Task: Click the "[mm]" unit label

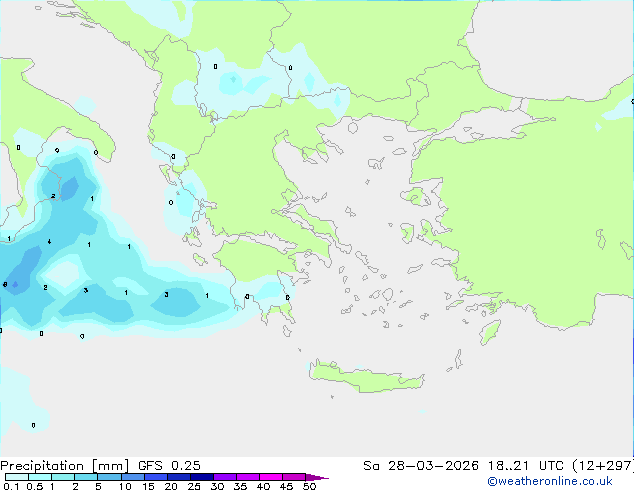Action: [110, 466]
